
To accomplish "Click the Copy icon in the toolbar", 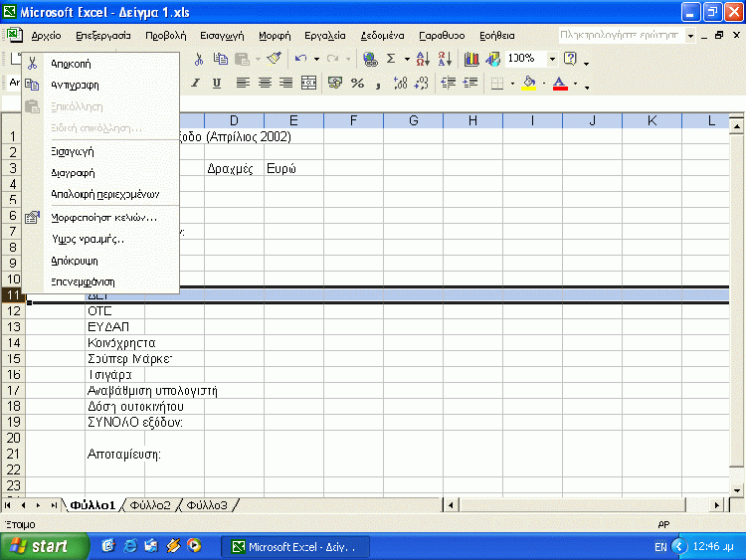I will click(x=220, y=59).
